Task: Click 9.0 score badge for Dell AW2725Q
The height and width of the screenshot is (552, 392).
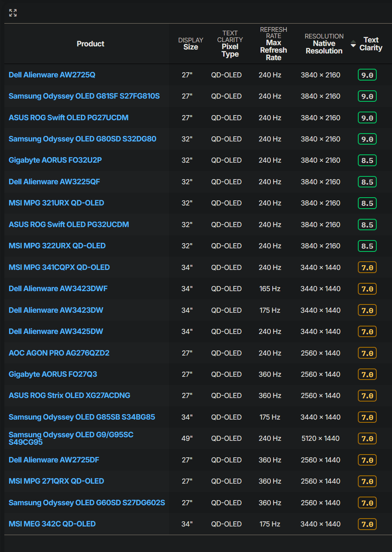Action: (367, 75)
